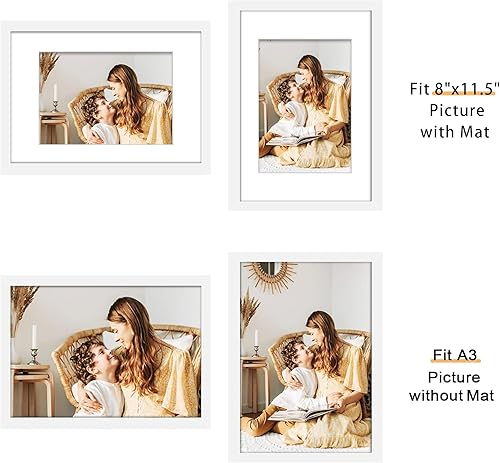500x463 pixels.
Task: Select the landscape frame without mat
Action: tap(105, 352)
